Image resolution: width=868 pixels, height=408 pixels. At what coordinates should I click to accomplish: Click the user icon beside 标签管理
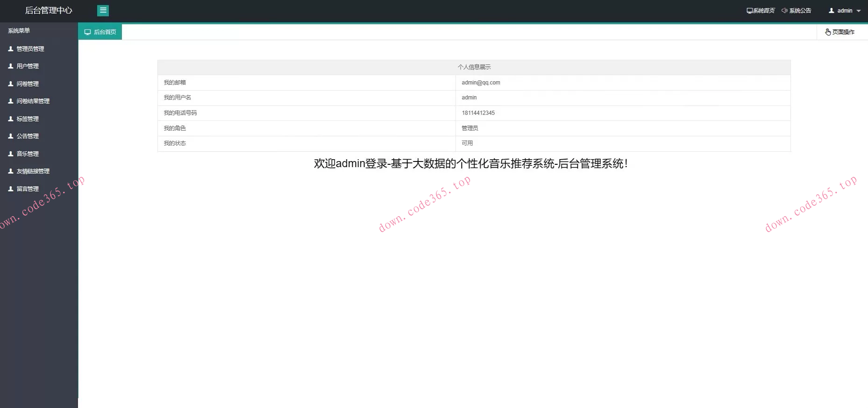[x=11, y=119]
